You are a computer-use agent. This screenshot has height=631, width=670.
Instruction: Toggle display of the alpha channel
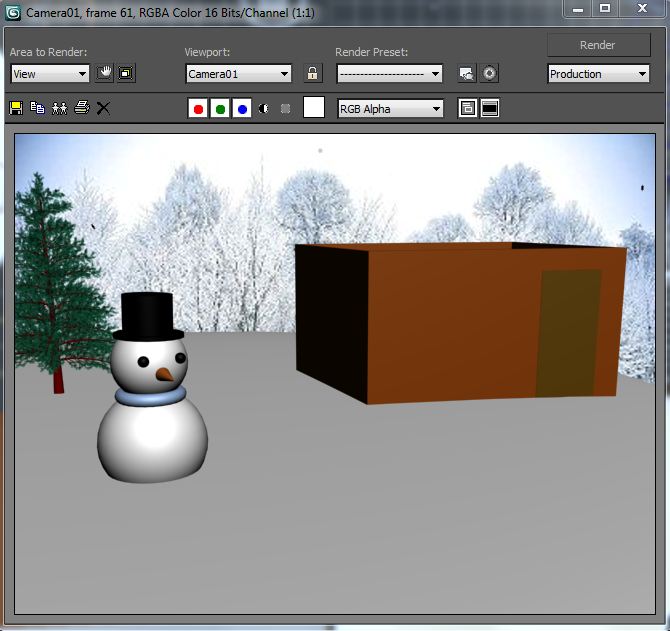pyautogui.click(x=264, y=109)
